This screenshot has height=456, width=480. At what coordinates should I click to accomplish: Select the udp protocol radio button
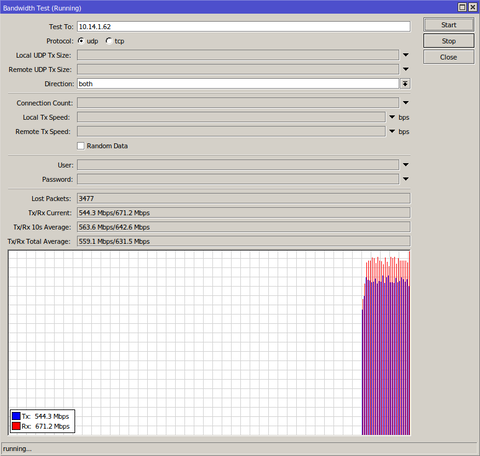81,41
